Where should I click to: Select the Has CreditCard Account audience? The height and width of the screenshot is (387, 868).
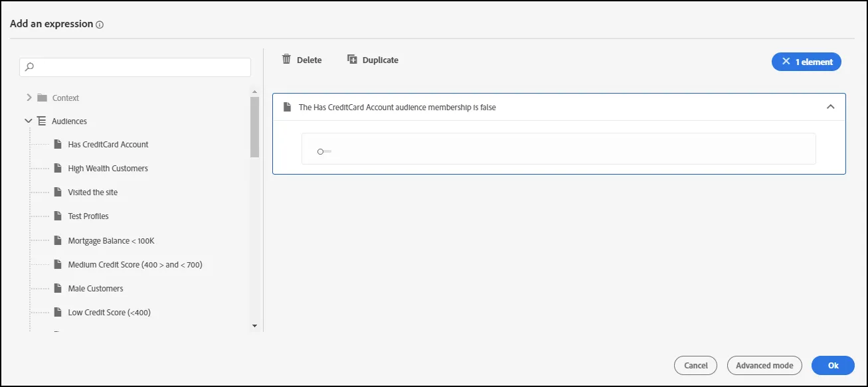pyautogui.click(x=108, y=144)
